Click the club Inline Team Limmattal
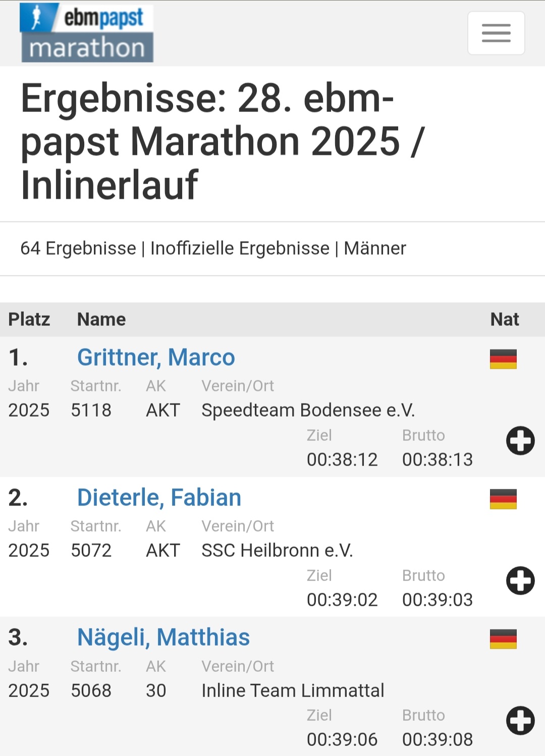545x756 pixels. pyautogui.click(x=293, y=690)
